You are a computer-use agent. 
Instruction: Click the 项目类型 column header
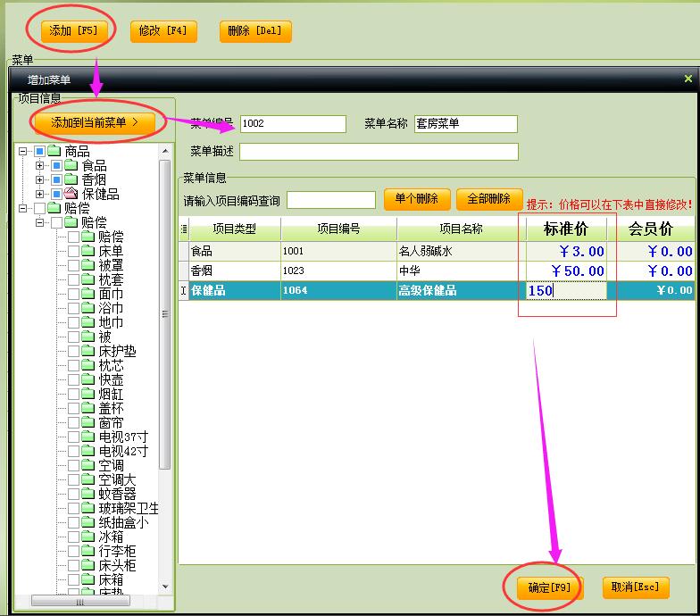pos(235,229)
